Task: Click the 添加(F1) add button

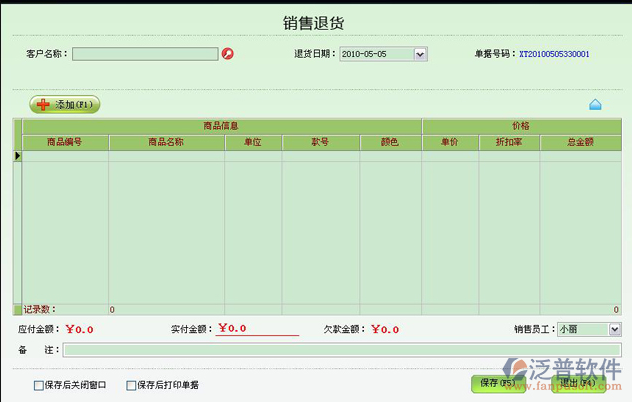Action: point(65,104)
